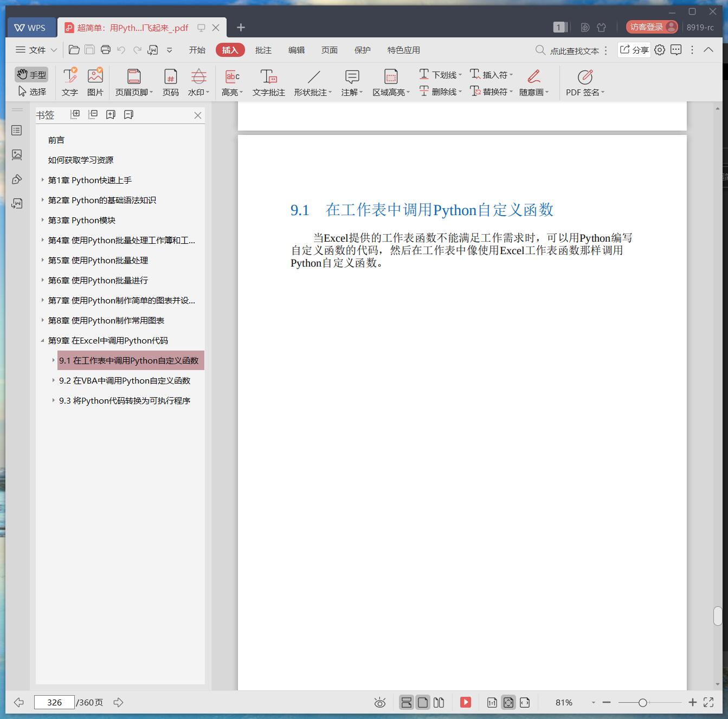
Task: Close the PDF document tab
Action: (x=216, y=28)
